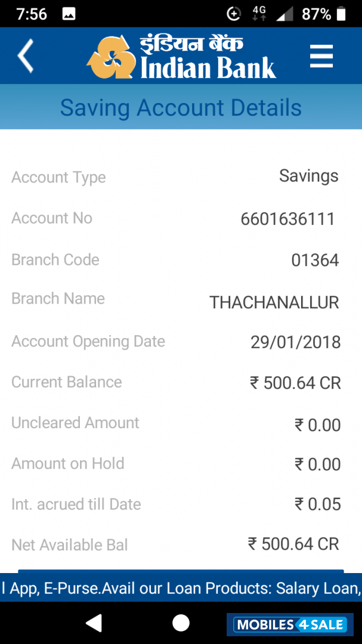Tap the battery icon in status bar
Screen dimensions: 362x644
(x=341, y=14)
